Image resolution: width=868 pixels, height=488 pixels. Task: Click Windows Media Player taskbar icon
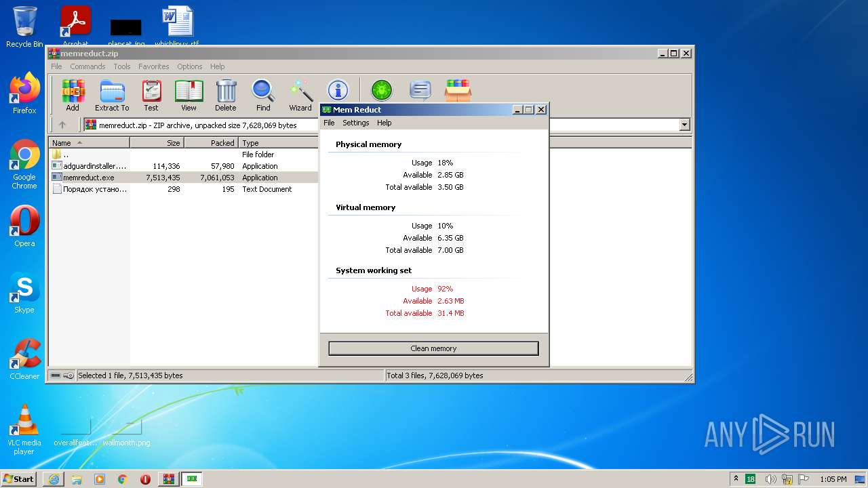[100, 479]
